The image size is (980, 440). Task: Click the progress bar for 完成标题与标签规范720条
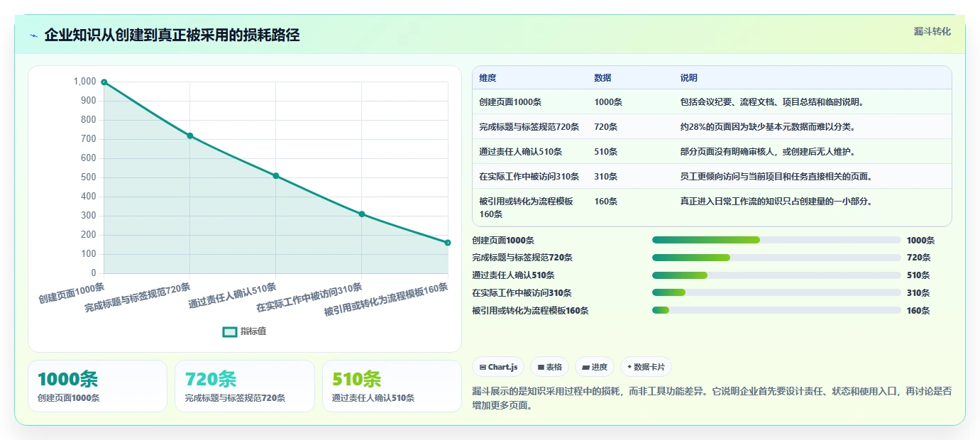pyautogui.click(x=776, y=258)
